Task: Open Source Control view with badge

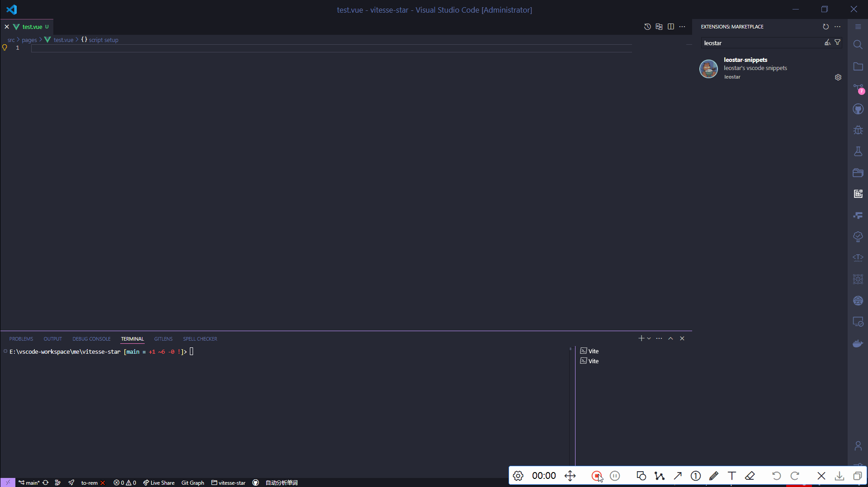Action: point(858,88)
